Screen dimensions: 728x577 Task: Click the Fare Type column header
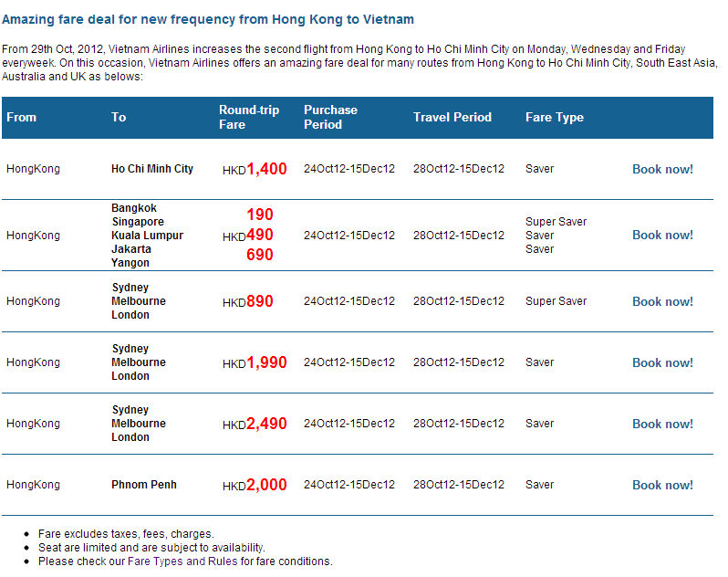point(555,117)
